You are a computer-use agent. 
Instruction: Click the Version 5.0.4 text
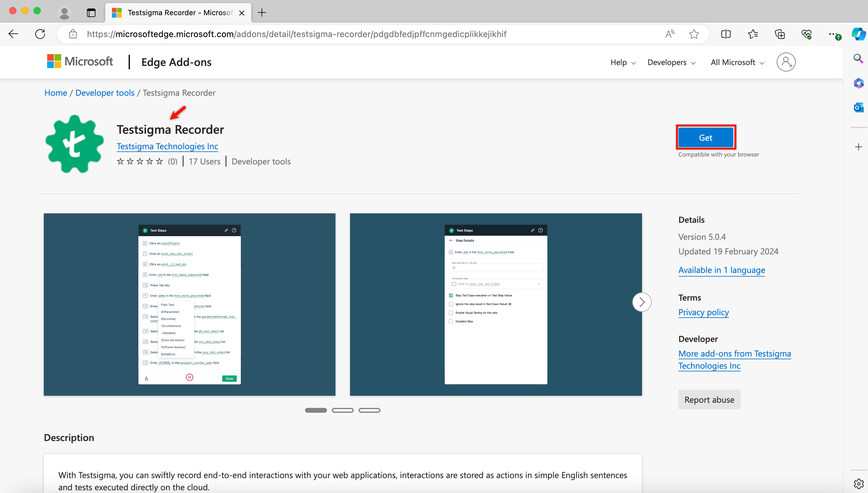(702, 237)
